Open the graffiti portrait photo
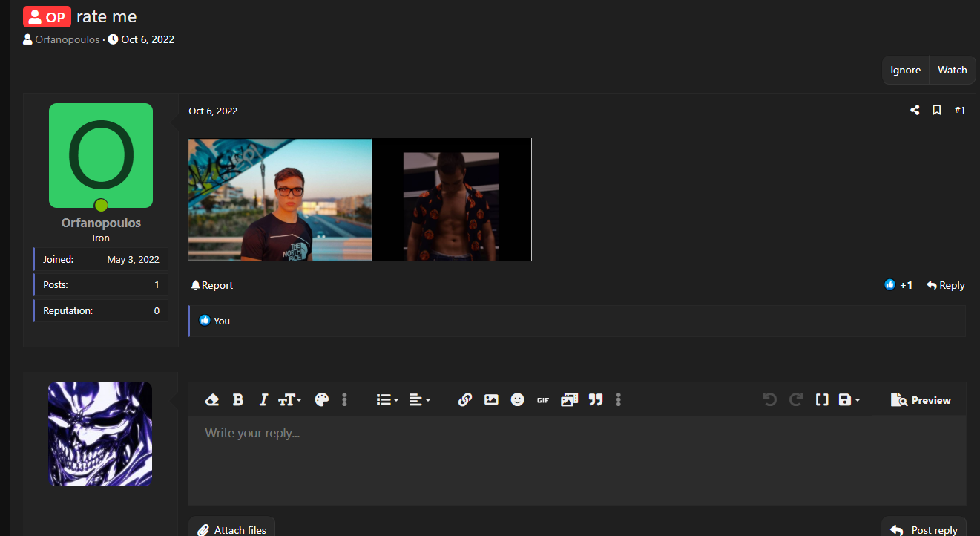 click(x=280, y=200)
